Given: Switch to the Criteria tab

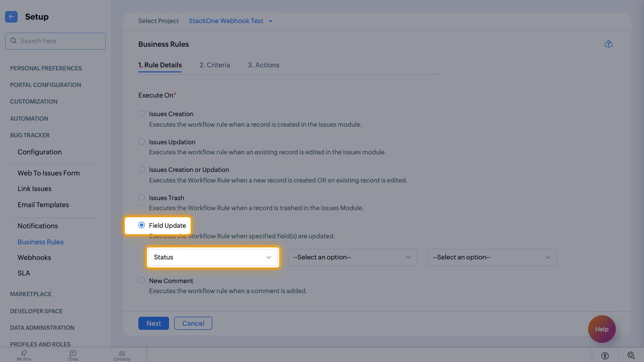Looking at the screenshot, I should 215,65.
